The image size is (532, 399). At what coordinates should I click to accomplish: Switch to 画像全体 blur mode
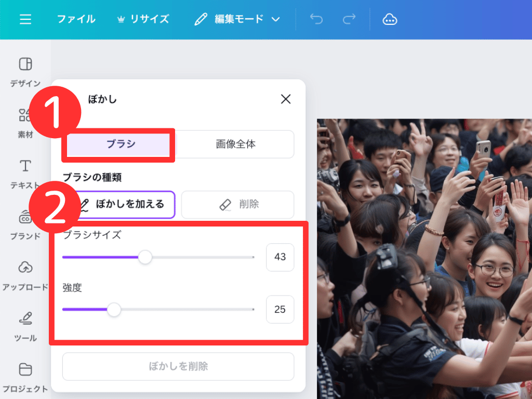[236, 144]
